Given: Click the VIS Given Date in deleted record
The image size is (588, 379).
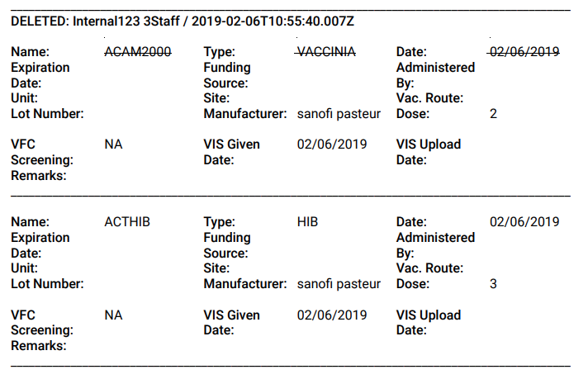Looking at the screenshot, I should (x=332, y=144).
